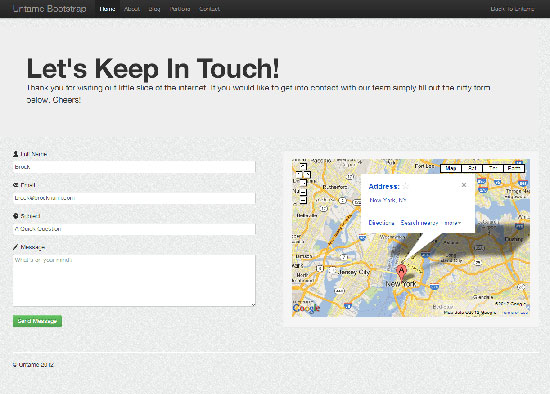
Task: Expand the more link in bubble
Action: point(452,223)
